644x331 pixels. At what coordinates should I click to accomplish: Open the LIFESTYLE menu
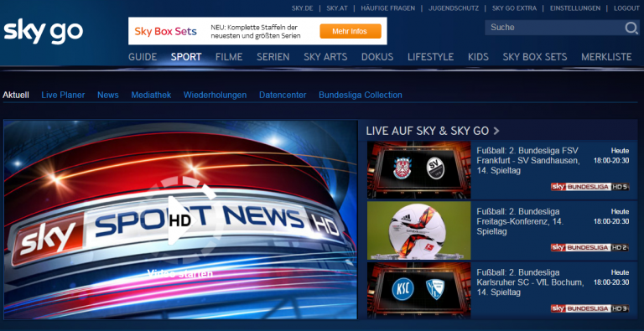click(430, 57)
